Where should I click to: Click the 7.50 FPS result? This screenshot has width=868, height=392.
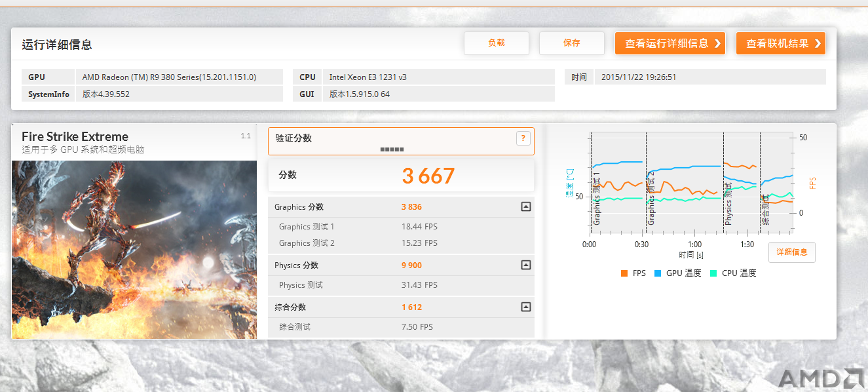[x=417, y=327]
